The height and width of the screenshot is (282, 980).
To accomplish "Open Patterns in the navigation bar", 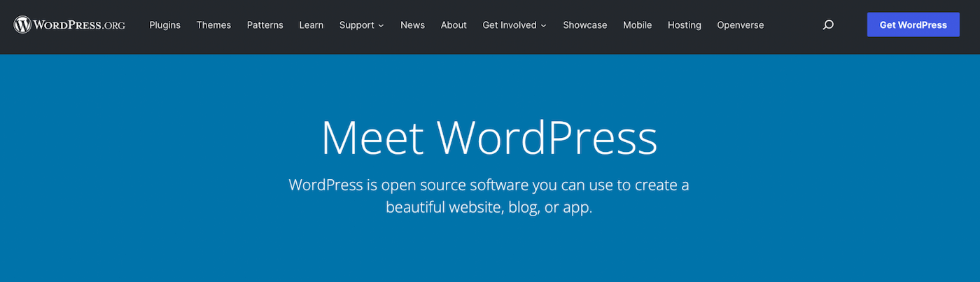I will coord(265,24).
